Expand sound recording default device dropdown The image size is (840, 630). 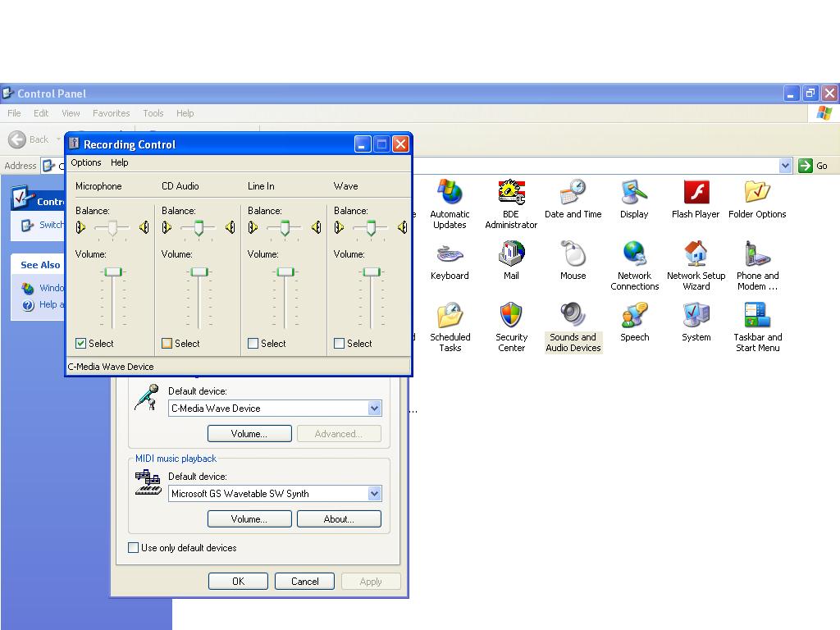(x=374, y=409)
